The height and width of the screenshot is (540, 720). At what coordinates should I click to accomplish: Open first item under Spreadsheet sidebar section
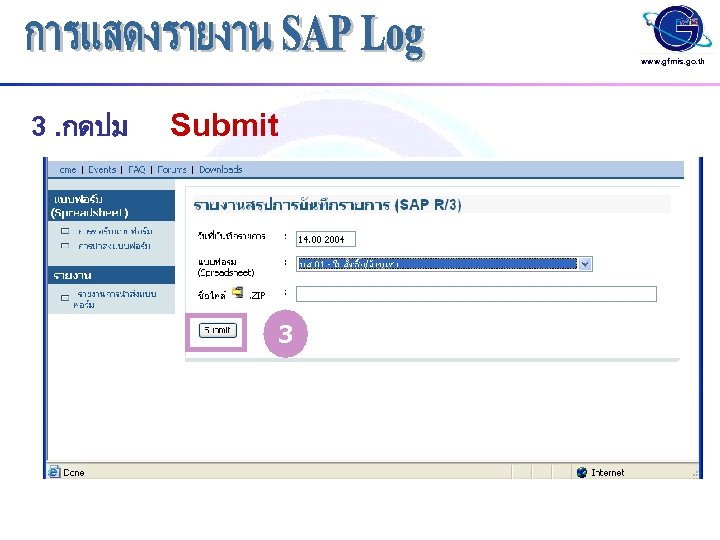click(115, 231)
